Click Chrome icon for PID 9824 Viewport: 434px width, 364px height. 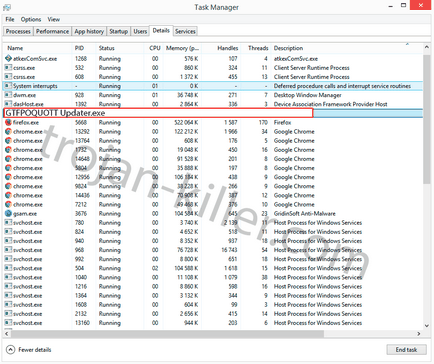tap(8, 186)
